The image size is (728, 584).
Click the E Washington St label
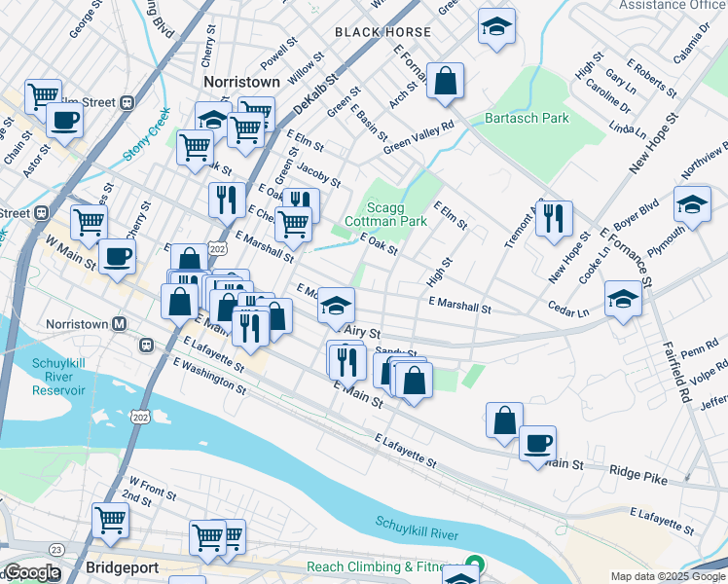(x=209, y=376)
